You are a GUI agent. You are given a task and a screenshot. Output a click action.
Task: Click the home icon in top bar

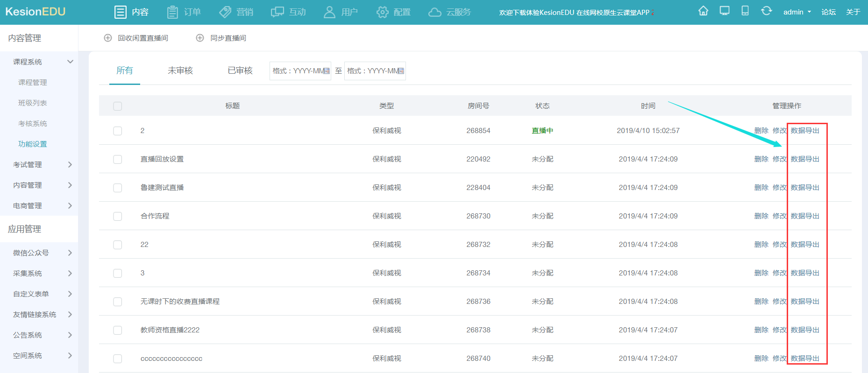[703, 11]
